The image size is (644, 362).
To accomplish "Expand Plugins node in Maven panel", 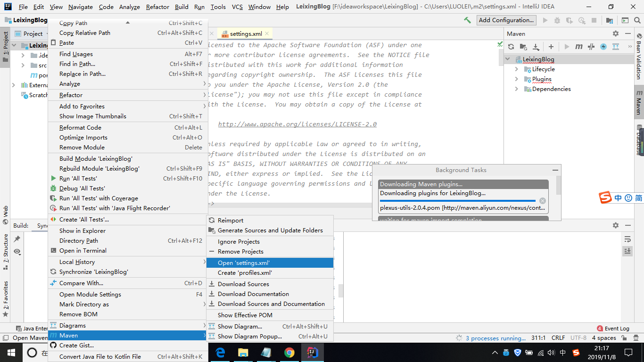I will click(517, 79).
